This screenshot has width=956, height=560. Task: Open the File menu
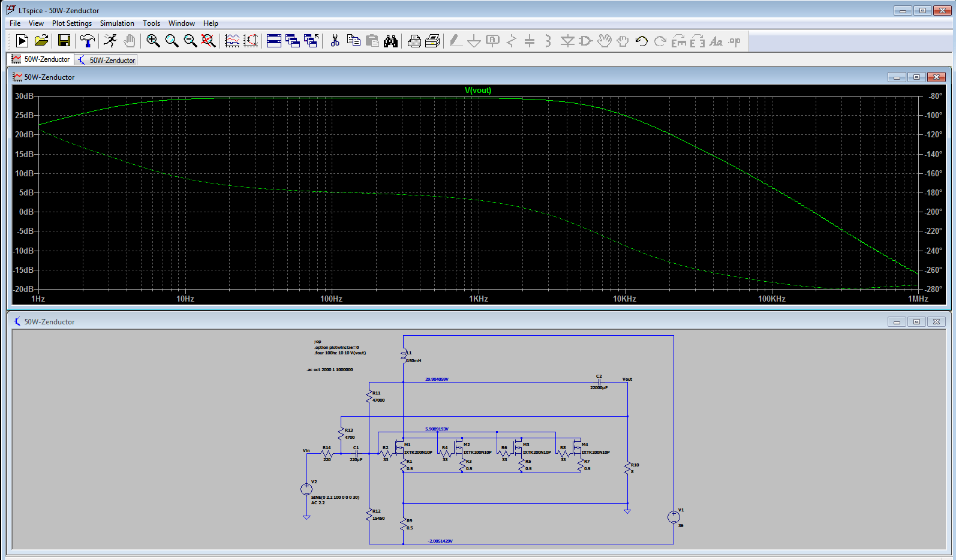(x=15, y=23)
